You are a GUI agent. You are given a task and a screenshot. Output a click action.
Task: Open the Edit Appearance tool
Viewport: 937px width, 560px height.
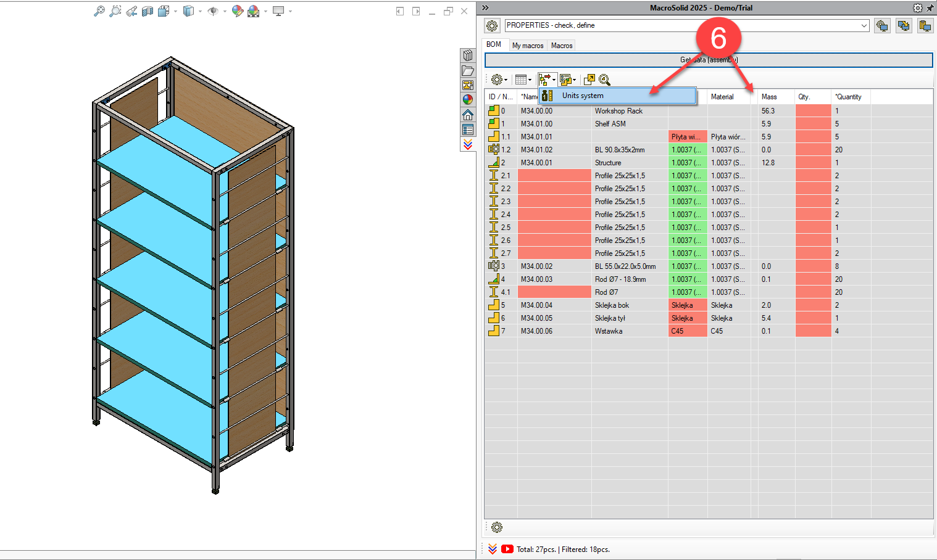[237, 11]
